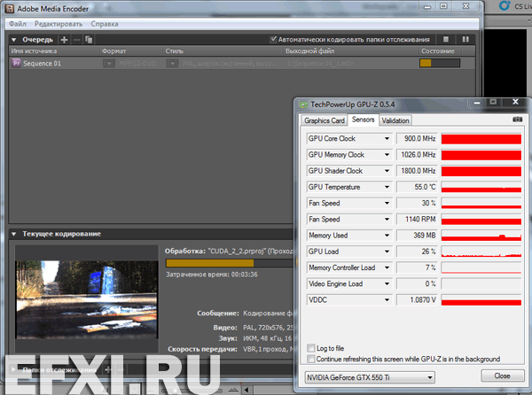Click the 369 MB memory used value
This screenshot has width=532, height=395.
click(x=417, y=236)
